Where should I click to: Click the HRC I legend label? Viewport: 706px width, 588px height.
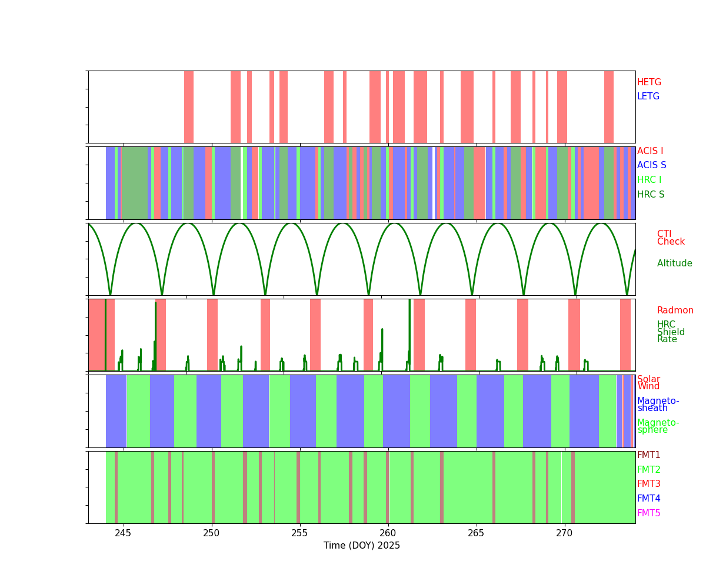click(x=649, y=180)
